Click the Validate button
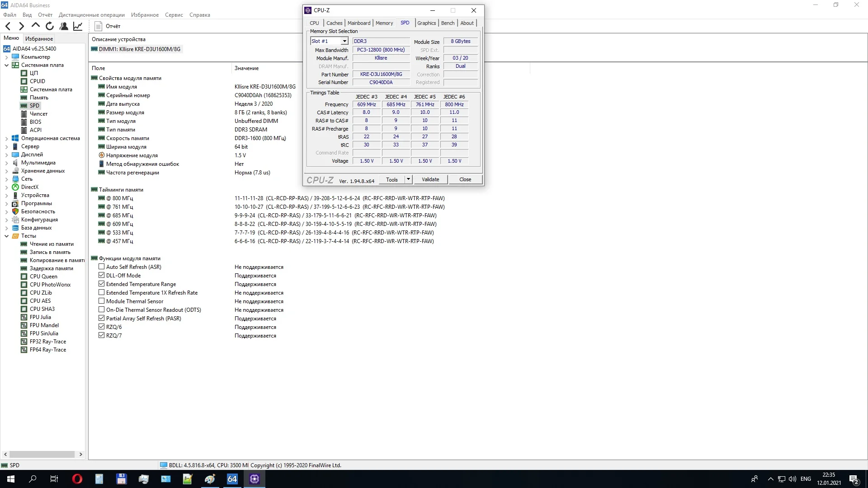868x488 pixels. [430, 179]
